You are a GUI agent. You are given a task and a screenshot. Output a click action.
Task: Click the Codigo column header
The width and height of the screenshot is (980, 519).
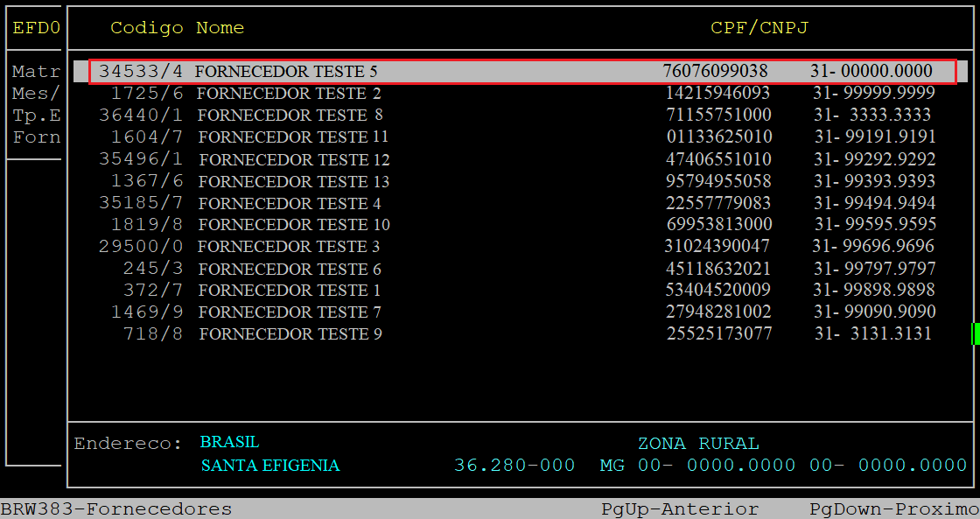click(x=146, y=28)
